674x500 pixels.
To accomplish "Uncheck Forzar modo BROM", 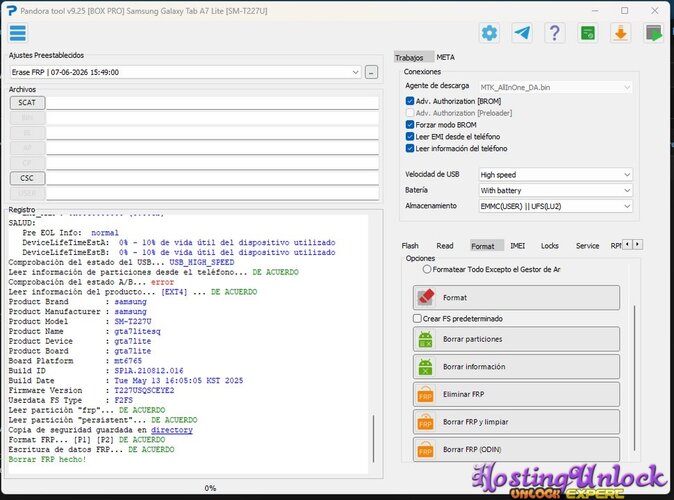I will point(410,125).
